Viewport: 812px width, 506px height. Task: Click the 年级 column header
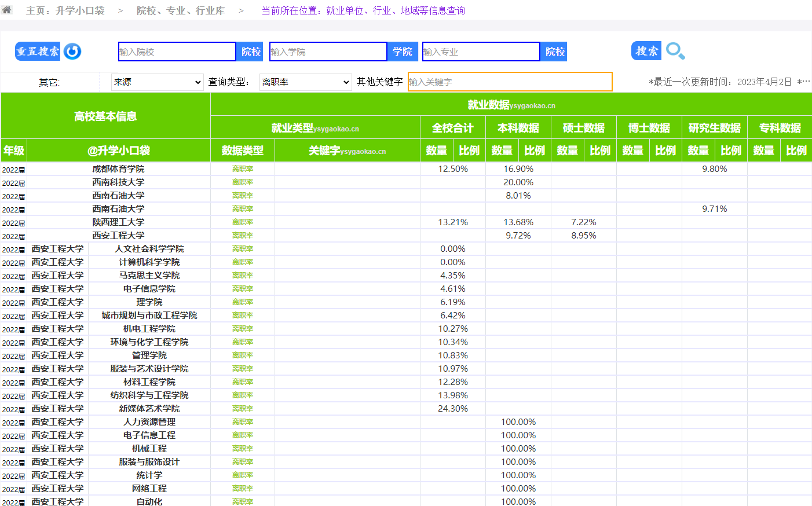pyautogui.click(x=14, y=151)
